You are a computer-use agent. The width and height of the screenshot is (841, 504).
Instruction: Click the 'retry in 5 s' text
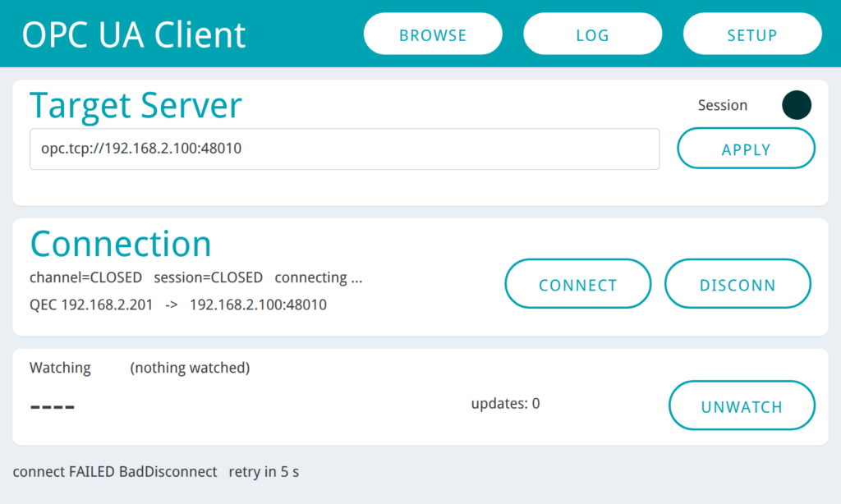point(264,472)
